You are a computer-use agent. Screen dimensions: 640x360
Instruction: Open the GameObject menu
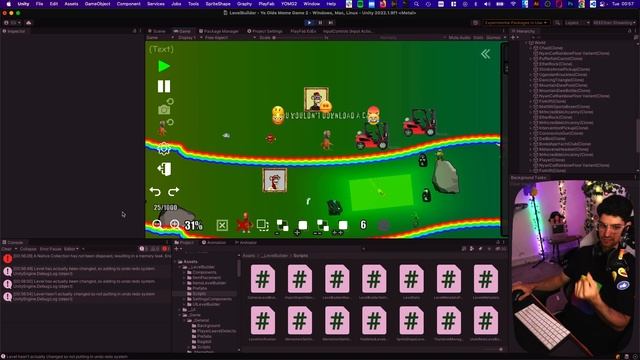tap(97, 4)
